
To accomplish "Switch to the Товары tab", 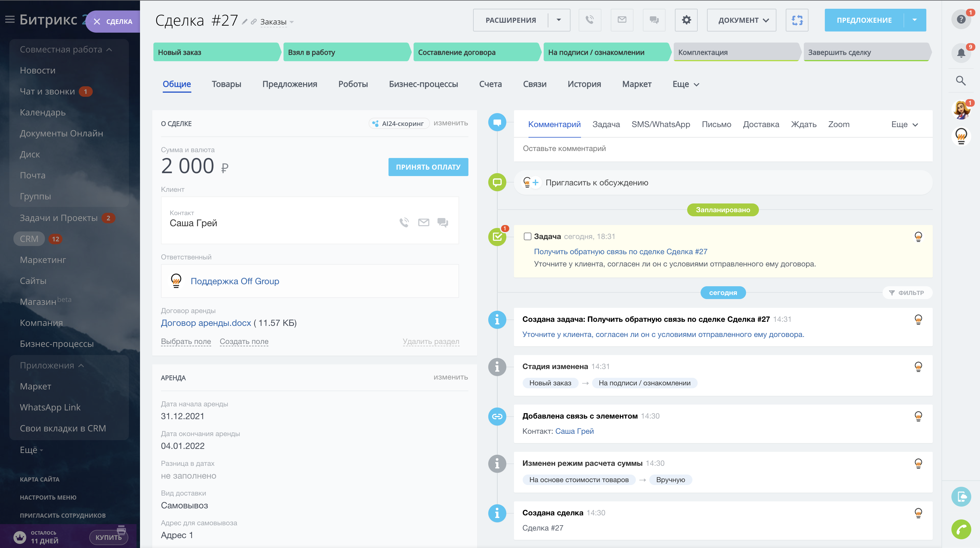I will point(226,84).
